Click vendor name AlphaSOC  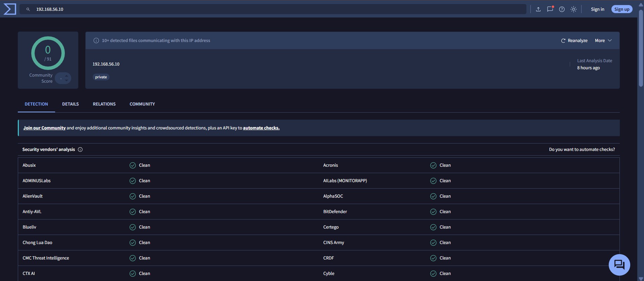pyautogui.click(x=333, y=196)
